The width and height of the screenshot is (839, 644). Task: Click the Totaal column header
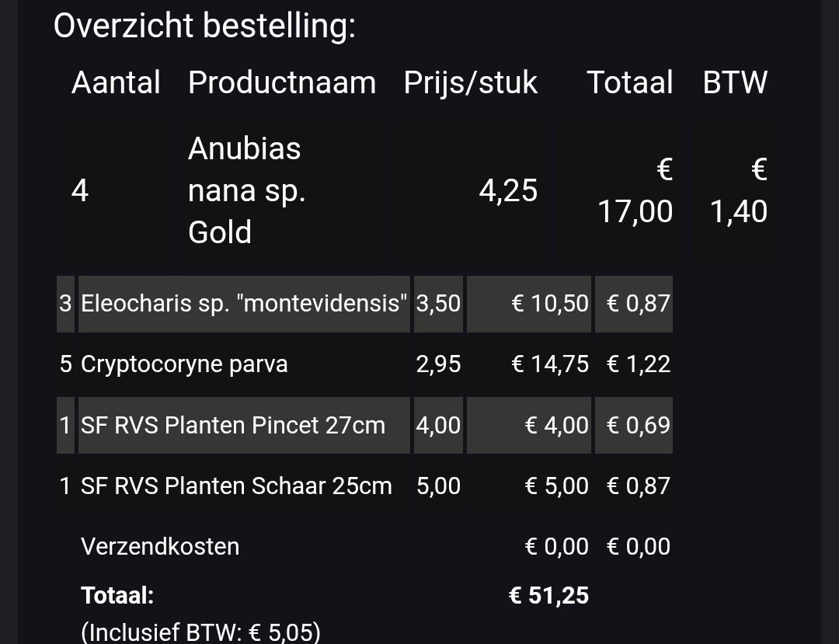(629, 82)
